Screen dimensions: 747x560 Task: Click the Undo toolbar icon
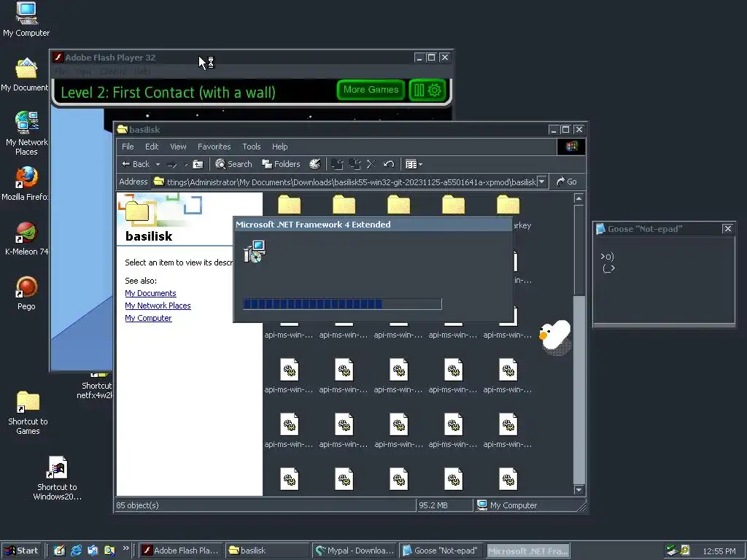[389, 164]
